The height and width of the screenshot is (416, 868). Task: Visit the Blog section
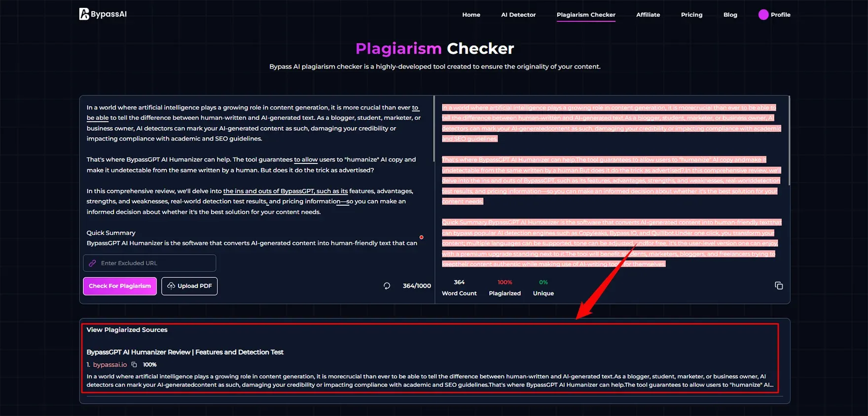tap(730, 15)
